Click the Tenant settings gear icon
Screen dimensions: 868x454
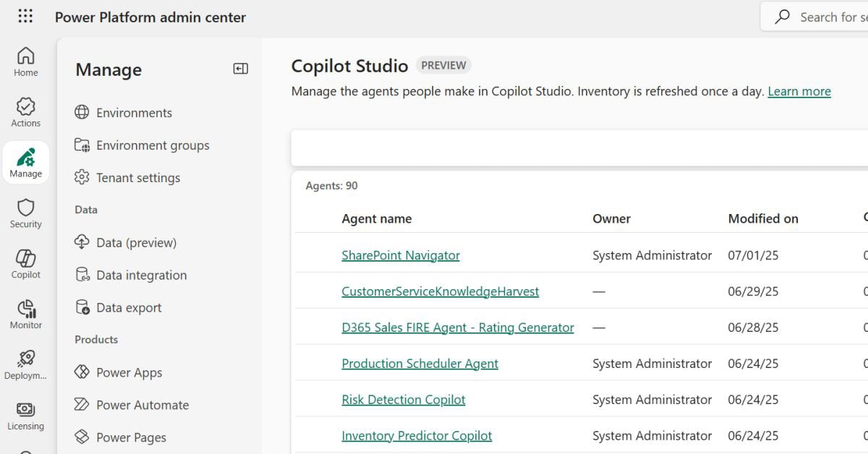(x=82, y=178)
